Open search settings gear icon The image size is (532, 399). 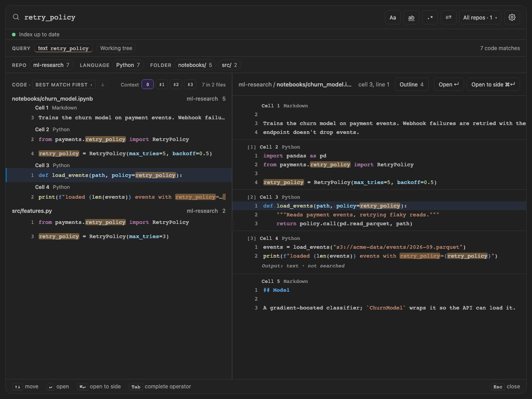pos(512,17)
